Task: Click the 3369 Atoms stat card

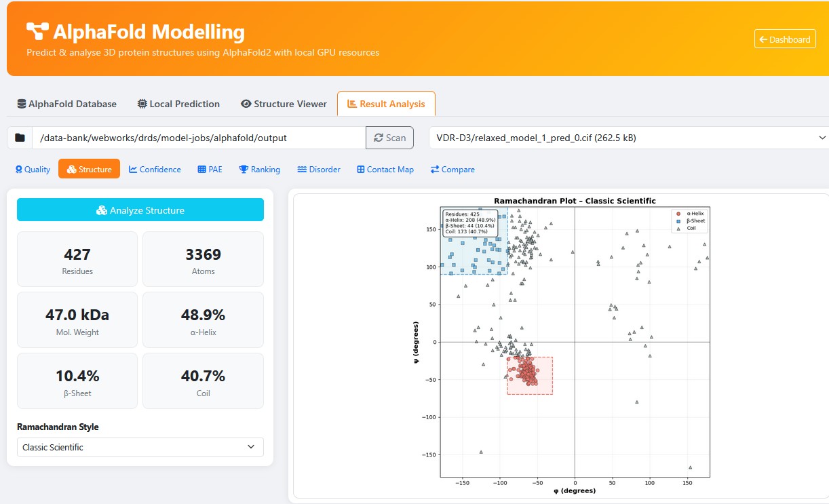Action: tap(203, 259)
